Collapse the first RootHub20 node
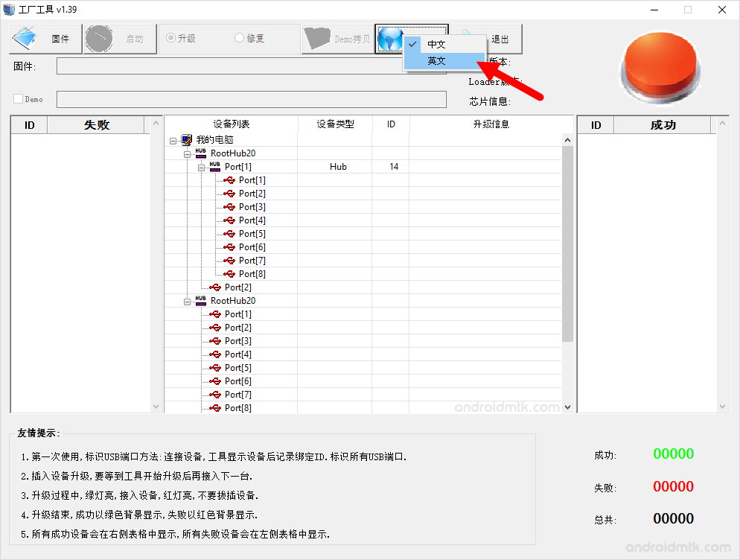The image size is (740, 560). tap(188, 153)
